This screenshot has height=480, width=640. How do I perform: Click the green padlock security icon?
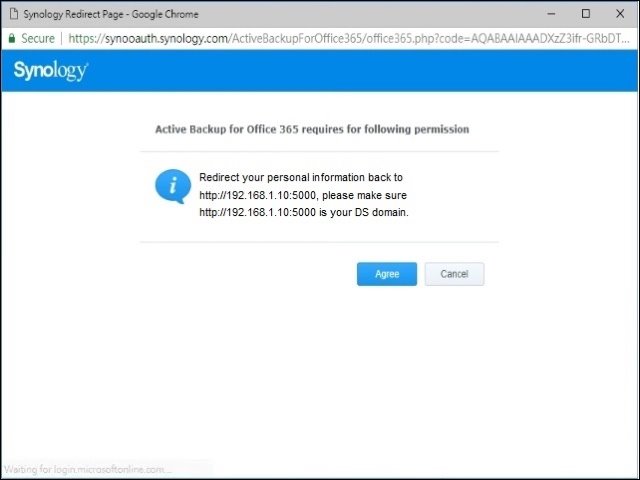(12, 38)
